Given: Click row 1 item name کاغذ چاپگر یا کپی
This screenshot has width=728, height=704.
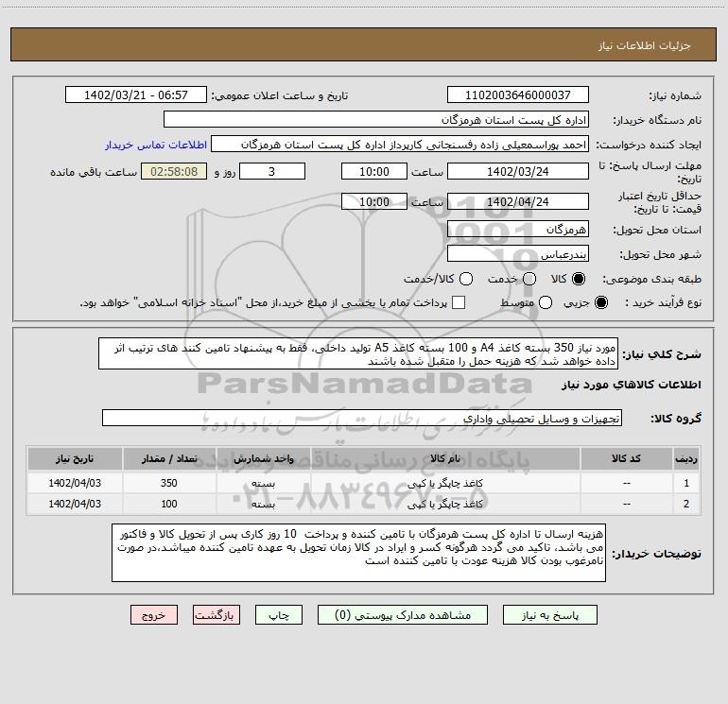Looking at the screenshot, I should pos(445,483).
